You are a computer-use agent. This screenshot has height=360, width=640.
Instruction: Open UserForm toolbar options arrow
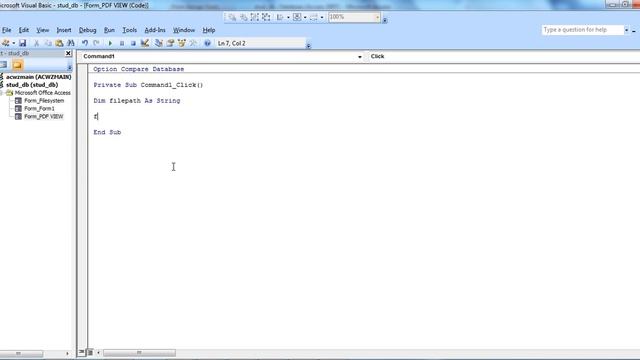[384, 20]
